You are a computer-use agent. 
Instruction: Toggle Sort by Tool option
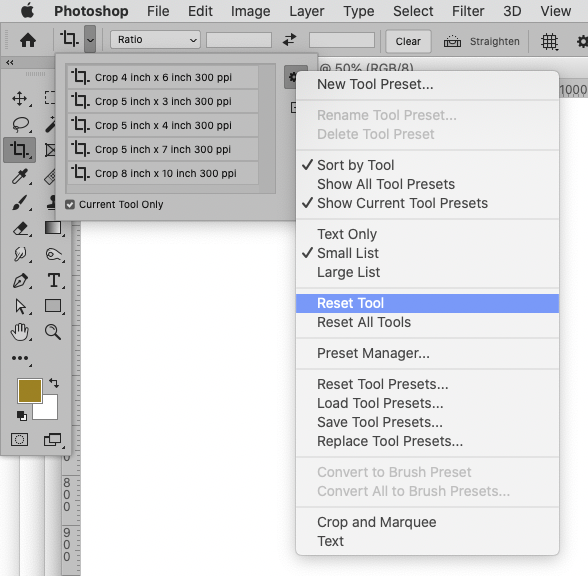click(x=428, y=165)
